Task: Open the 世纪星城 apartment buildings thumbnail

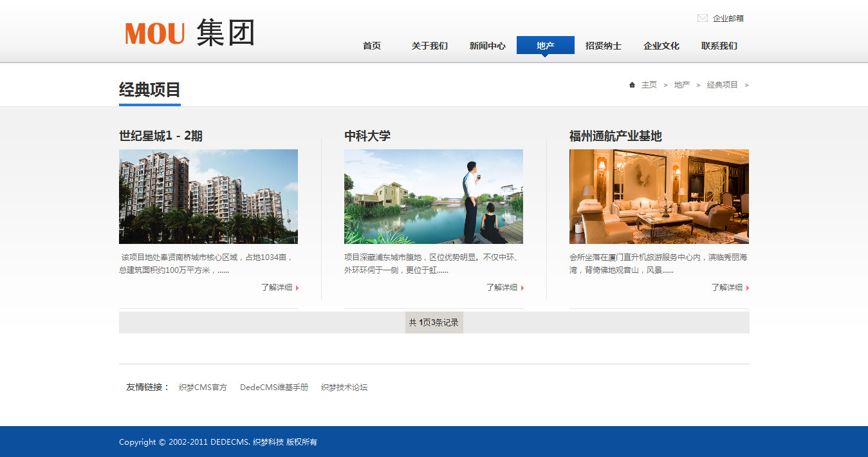Action: 208,196
